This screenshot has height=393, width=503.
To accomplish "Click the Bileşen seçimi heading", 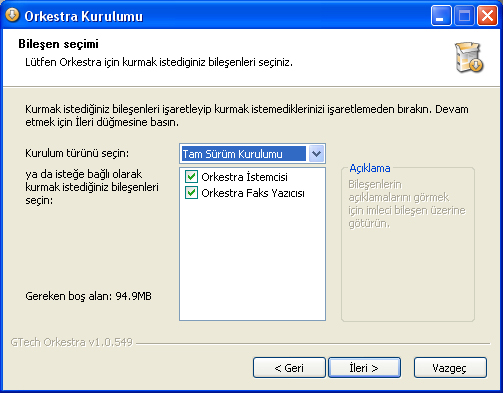I will point(58,44).
